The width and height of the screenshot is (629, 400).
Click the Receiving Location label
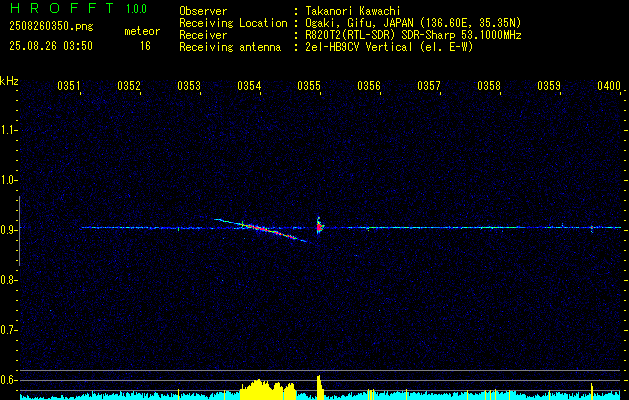coord(233,23)
